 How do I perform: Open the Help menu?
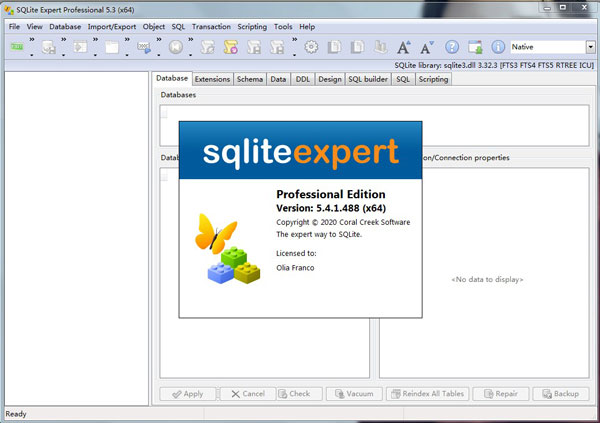[307, 27]
